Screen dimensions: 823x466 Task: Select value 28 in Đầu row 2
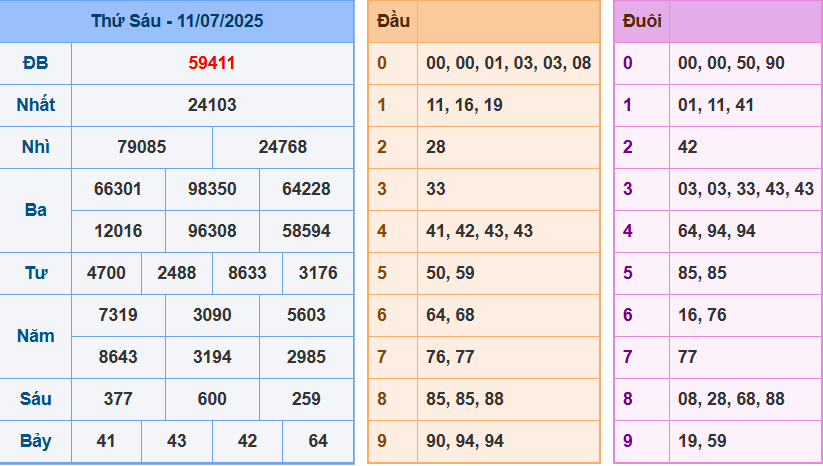(x=436, y=147)
